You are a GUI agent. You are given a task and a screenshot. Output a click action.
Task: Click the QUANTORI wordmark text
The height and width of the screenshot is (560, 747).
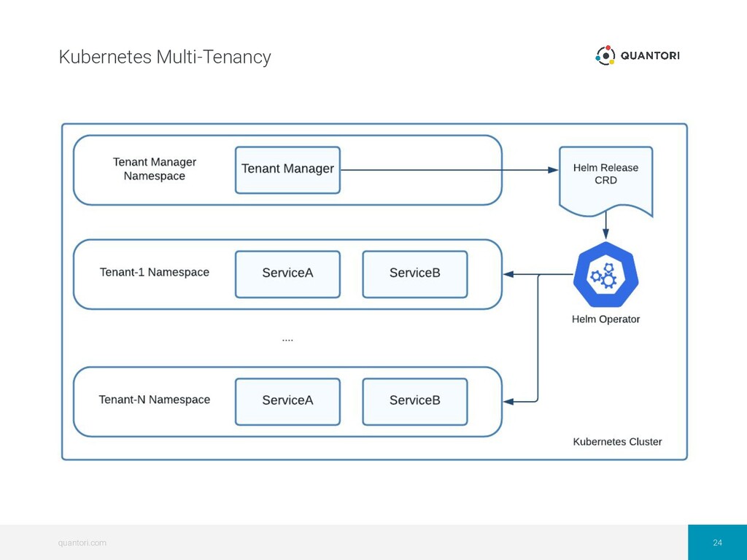pyautogui.click(x=650, y=55)
